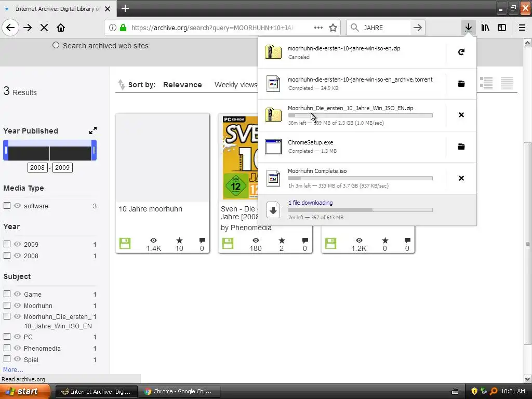532x399 pixels.
Task: Toggle eye icon next to Game
Action: pyautogui.click(x=17, y=294)
